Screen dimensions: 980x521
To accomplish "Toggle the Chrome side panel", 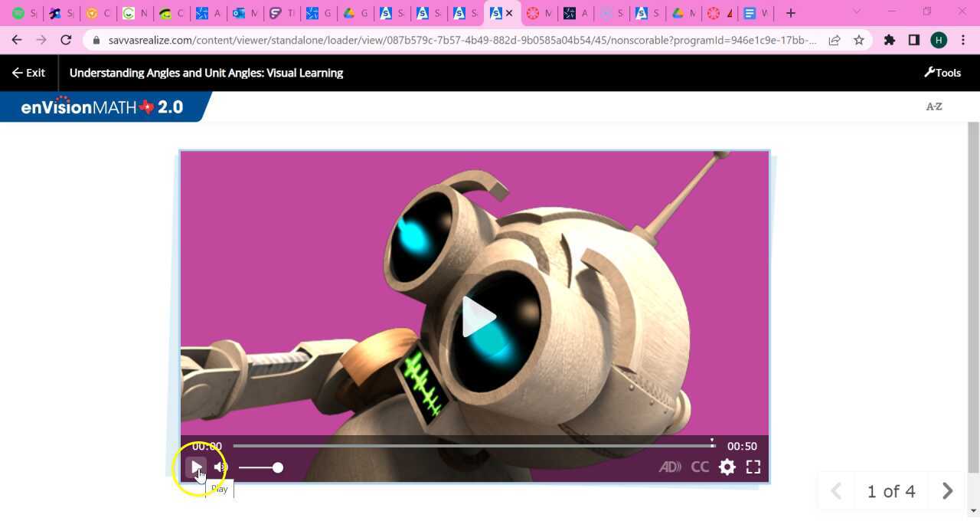I will [913, 40].
